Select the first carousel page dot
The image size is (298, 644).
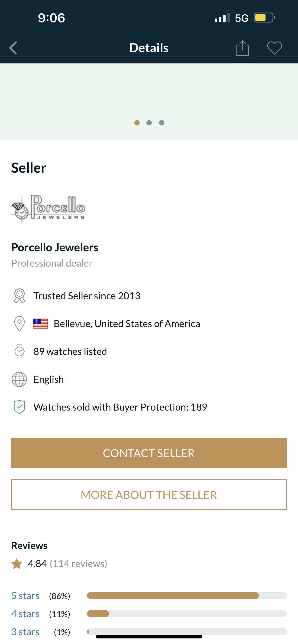pyautogui.click(x=137, y=123)
